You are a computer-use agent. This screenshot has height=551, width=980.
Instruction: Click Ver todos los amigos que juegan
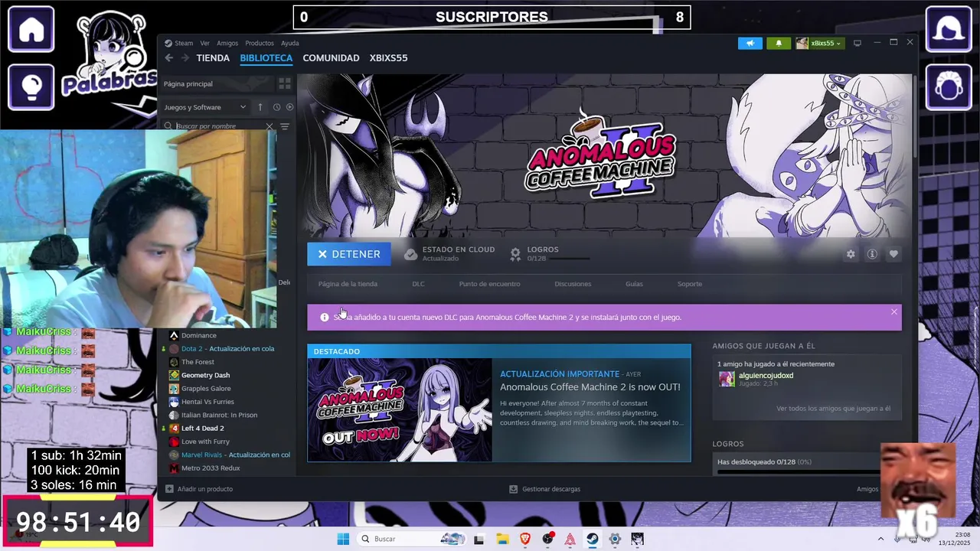(834, 409)
